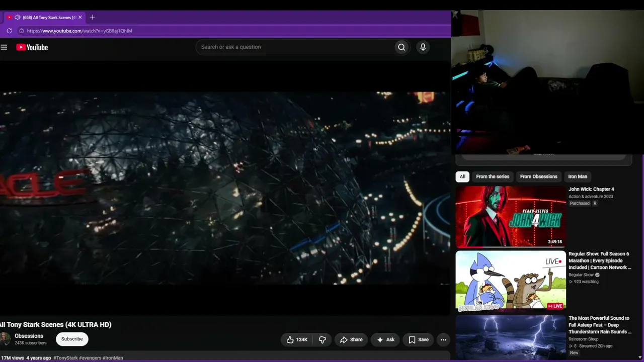Viewport: 644px width, 362px height.
Task: Close the All Tony Stark Scenes tab
Action: pos(80,17)
